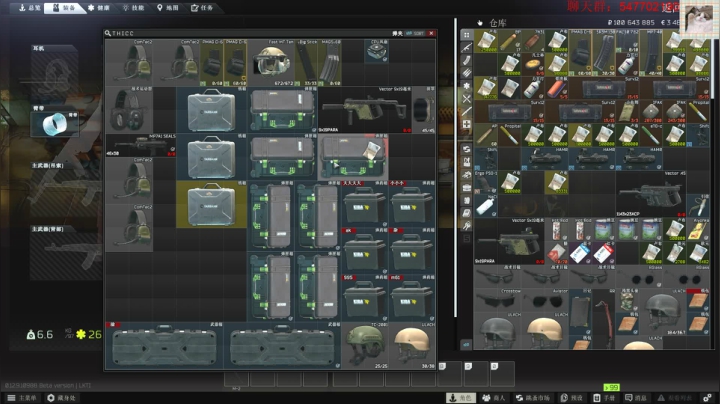Sort items with the SORT button
The height and width of the screenshot is (404, 720).
tap(415, 33)
